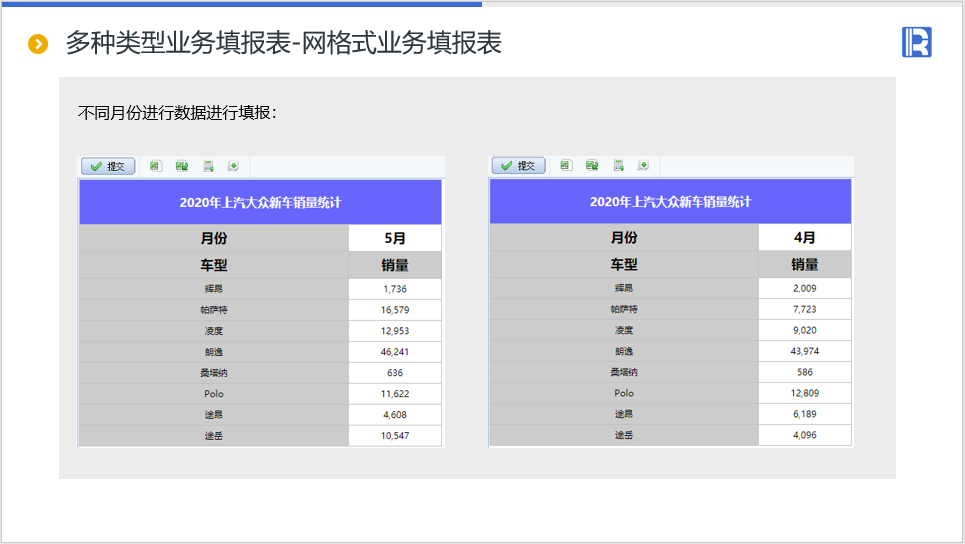
Task: Click sales value 636
Action: (x=395, y=373)
